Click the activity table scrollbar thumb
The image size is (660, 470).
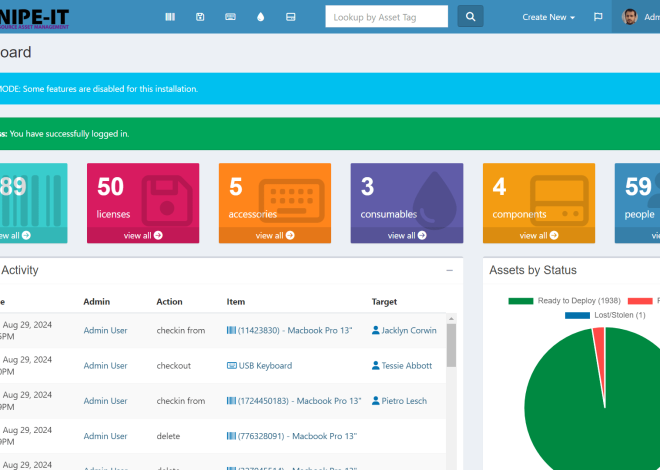(x=451, y=345)
